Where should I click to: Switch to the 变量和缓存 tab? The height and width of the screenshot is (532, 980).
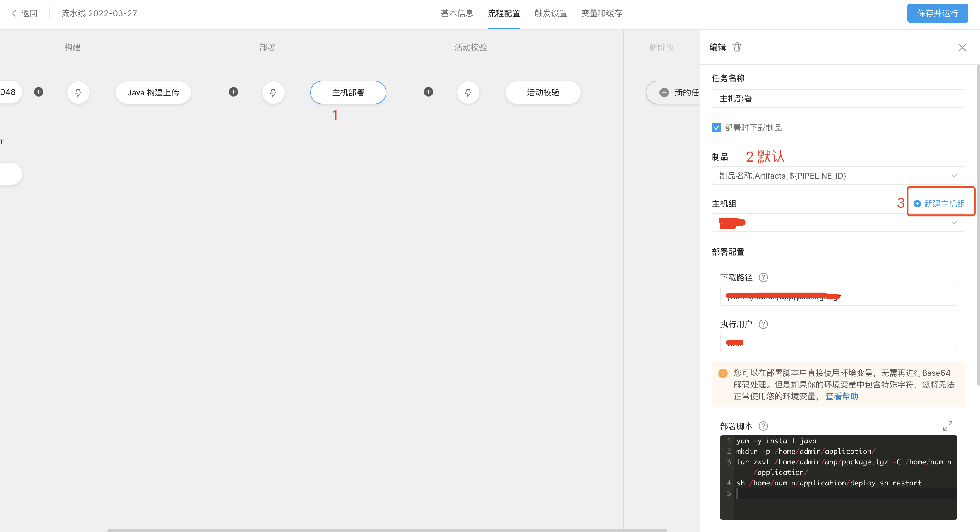click(601, 13)
